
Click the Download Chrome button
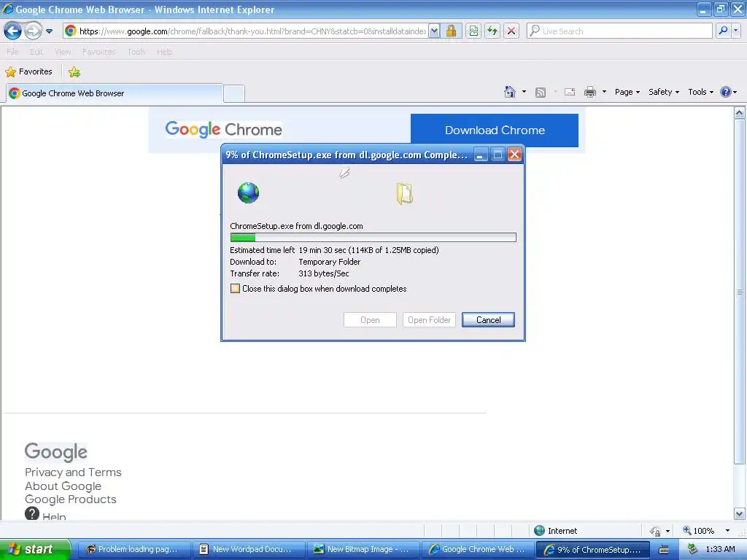click(x=495, y=131)
